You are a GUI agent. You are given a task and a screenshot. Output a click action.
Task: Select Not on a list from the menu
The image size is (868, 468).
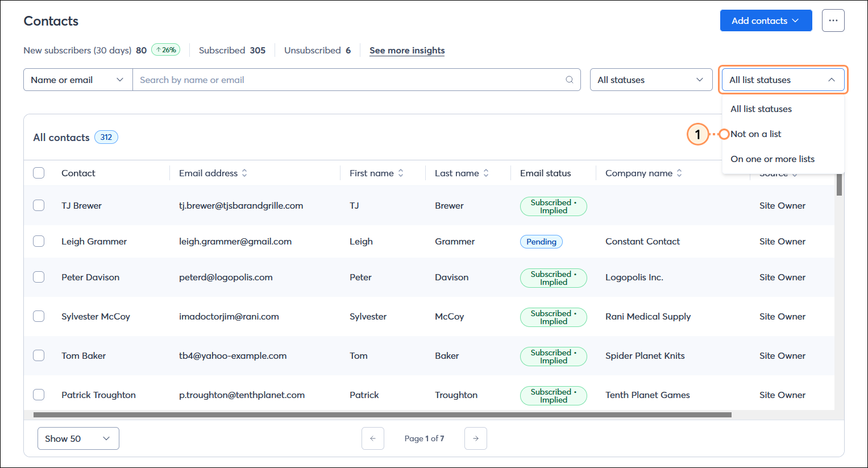(x=756, y=134)
